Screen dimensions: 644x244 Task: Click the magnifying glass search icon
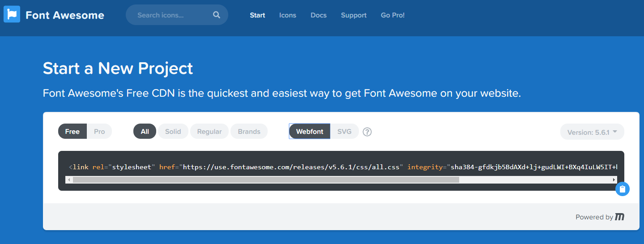217,15
